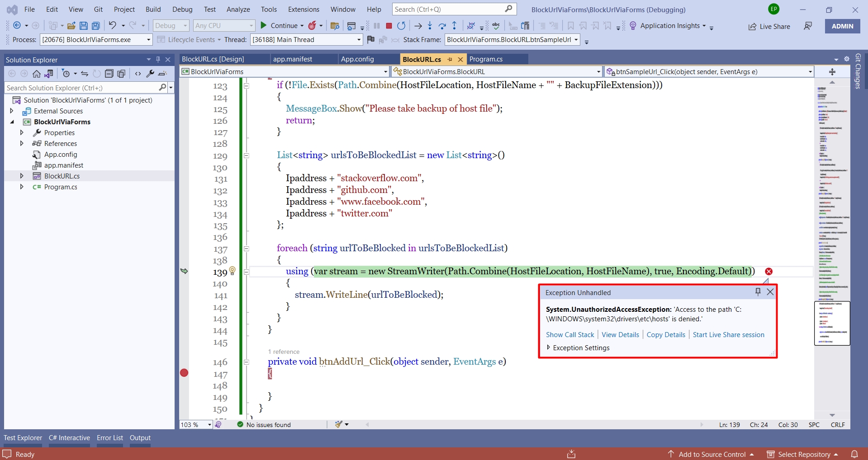Open Hot Reload flame icon
Image resolution: width=868 pixels, height=460 pixels.
pyautogui.click(x=312, y=26)
